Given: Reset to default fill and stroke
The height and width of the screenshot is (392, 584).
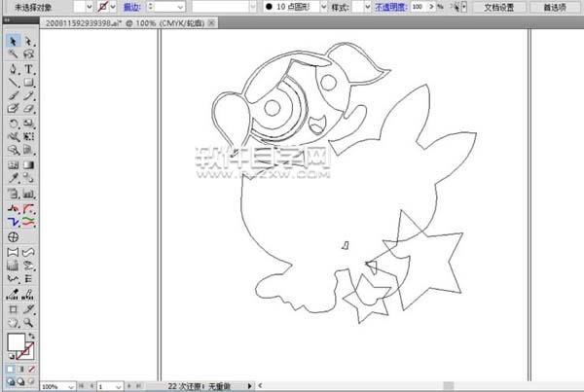Looking at the screenshot, I should click(11, 356).
